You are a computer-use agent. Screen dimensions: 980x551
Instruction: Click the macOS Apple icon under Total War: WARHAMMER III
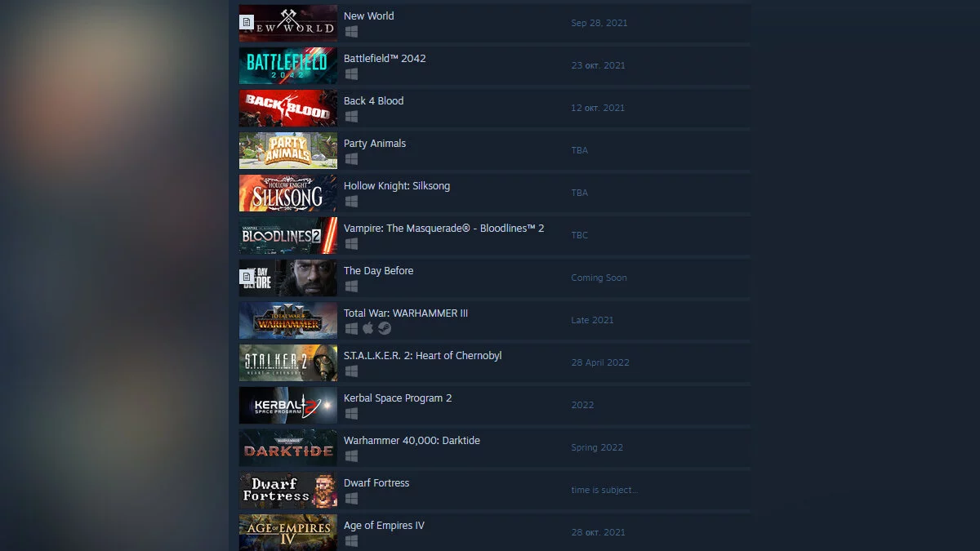pyautogui.click(x=367, y=328)
